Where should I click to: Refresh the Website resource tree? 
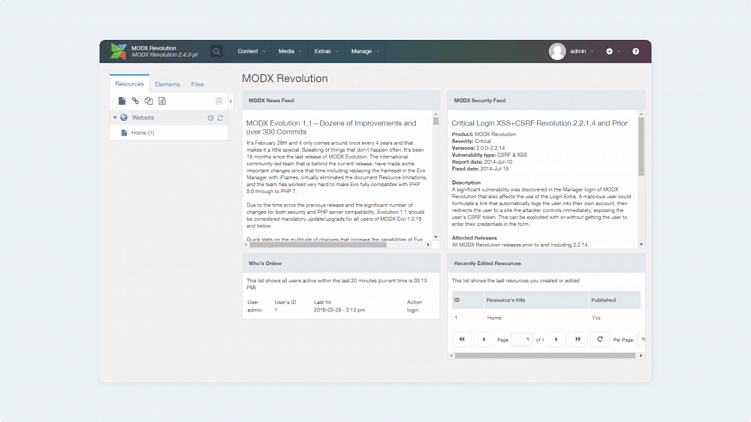(220, 118)
